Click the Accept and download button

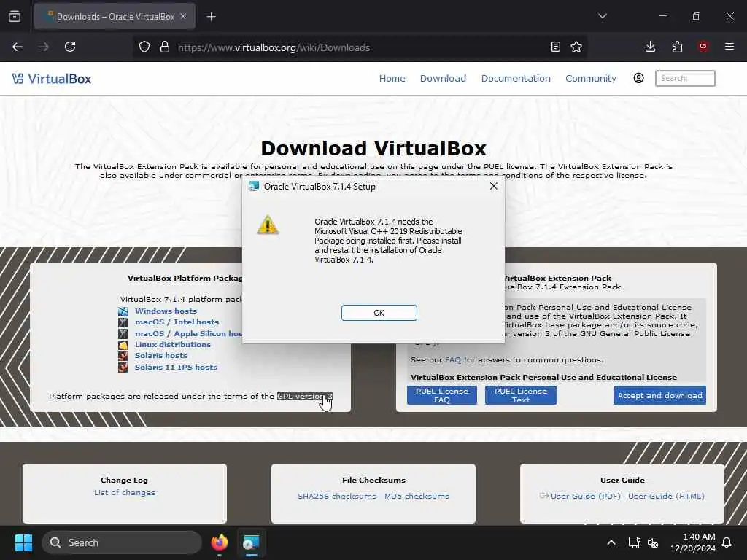(659, 395)
